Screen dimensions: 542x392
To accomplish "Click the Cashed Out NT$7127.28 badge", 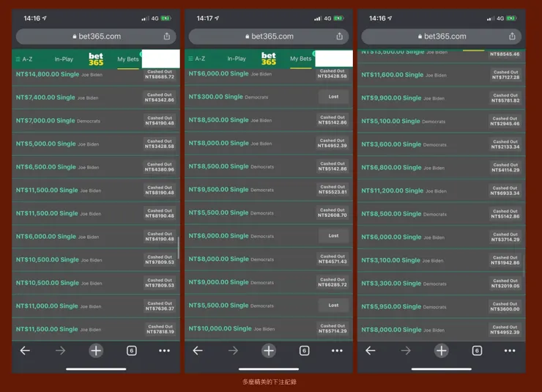I will click(505, 75).
